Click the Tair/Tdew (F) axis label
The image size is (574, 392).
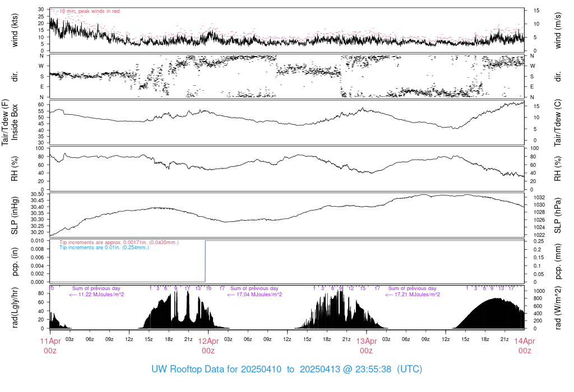(x=5, y=122)
